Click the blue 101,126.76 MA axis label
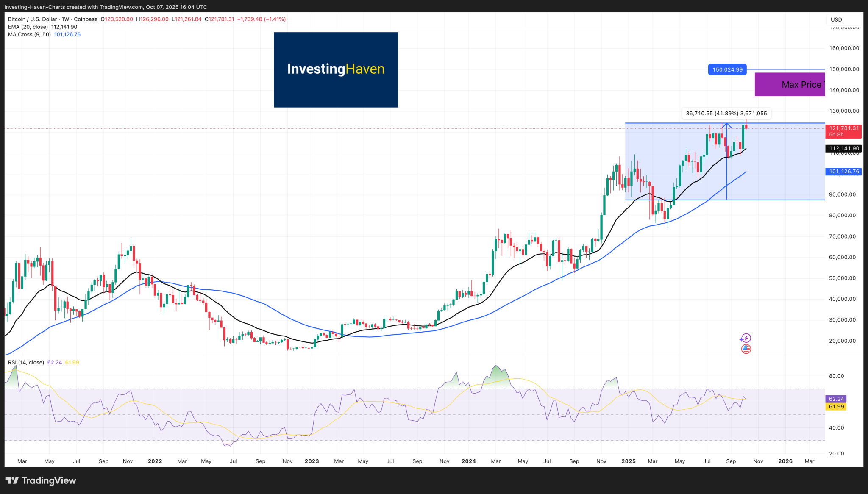 click(843, 172)
